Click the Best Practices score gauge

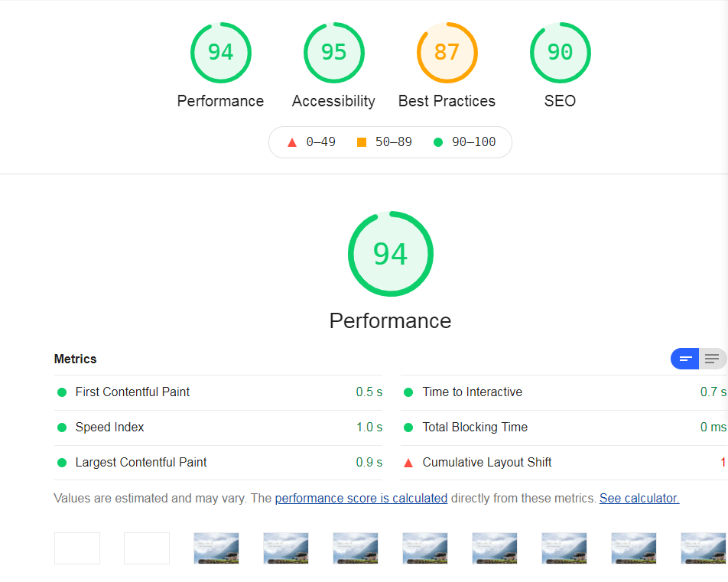[447, 53]
